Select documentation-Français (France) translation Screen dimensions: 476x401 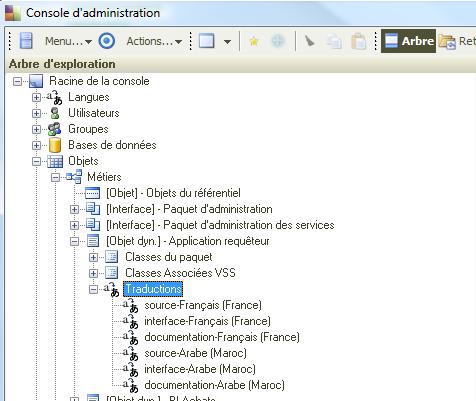(x=222, y=337)
